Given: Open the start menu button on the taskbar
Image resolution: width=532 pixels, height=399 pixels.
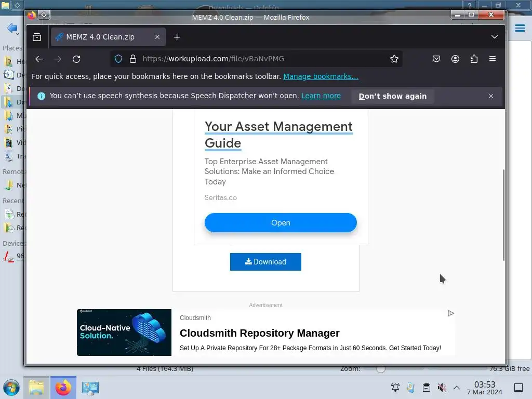Looking at the screenshot, I should [x=11, y=388].
